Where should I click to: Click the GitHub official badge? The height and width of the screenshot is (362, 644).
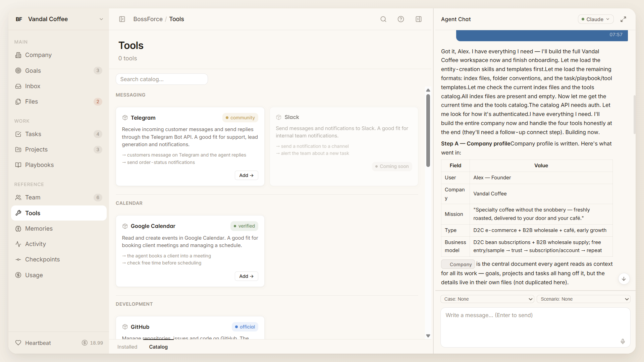coord(245,327)
